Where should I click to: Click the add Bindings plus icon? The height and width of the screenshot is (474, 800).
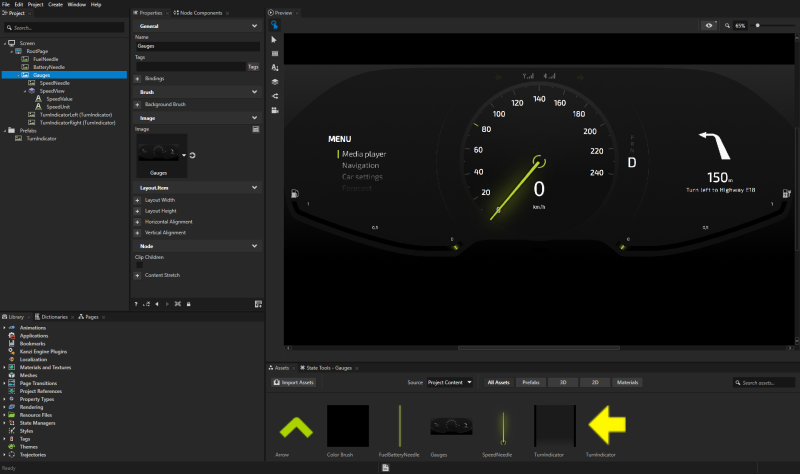click(137, 78)
